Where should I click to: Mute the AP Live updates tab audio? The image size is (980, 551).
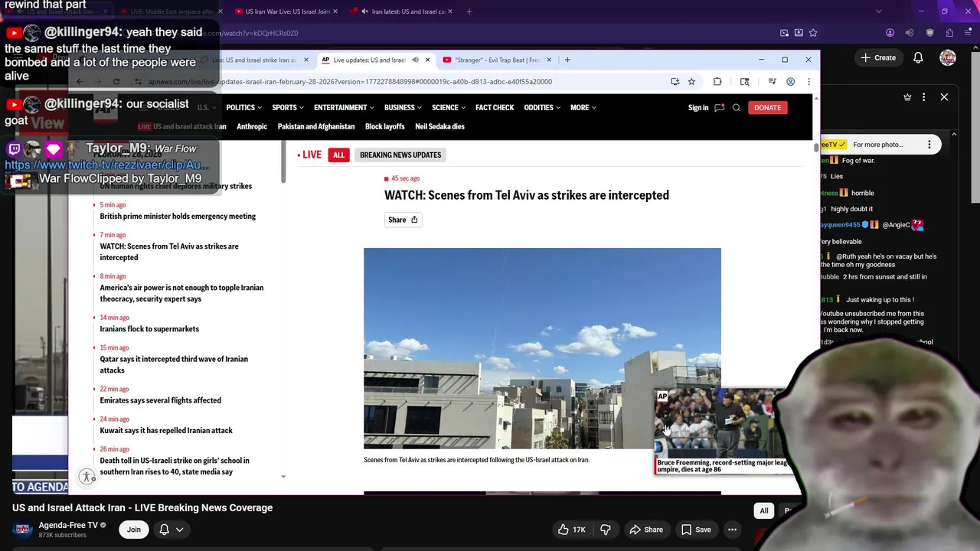click(x=415, y=60)
